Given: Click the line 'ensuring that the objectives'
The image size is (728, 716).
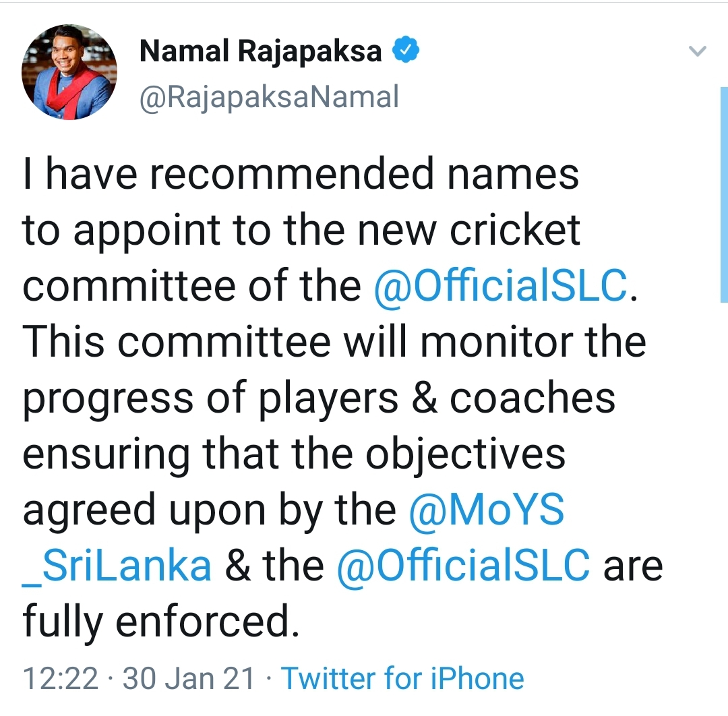Looking at the screenshot, I should tap(294, 456).
